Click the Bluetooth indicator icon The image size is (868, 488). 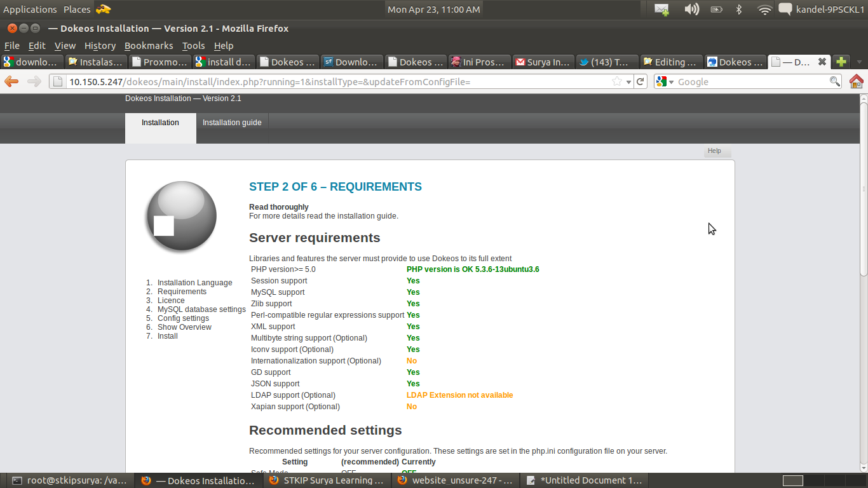739,10
